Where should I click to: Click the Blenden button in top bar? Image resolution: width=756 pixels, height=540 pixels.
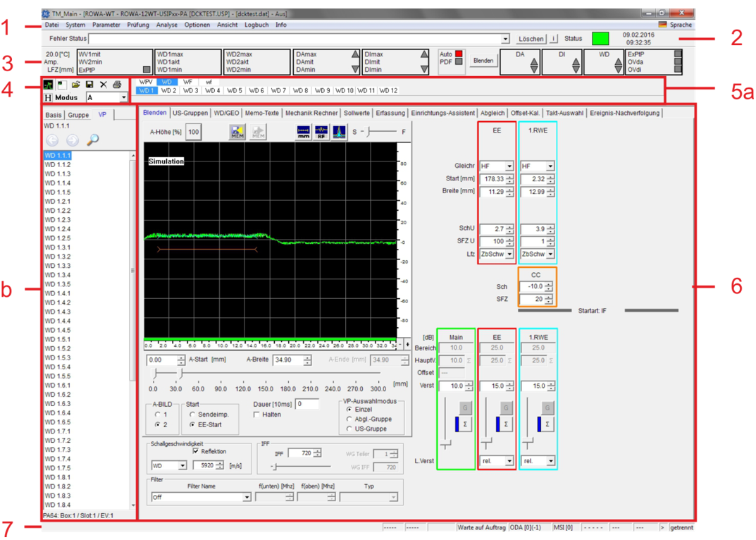click(483, 61)
